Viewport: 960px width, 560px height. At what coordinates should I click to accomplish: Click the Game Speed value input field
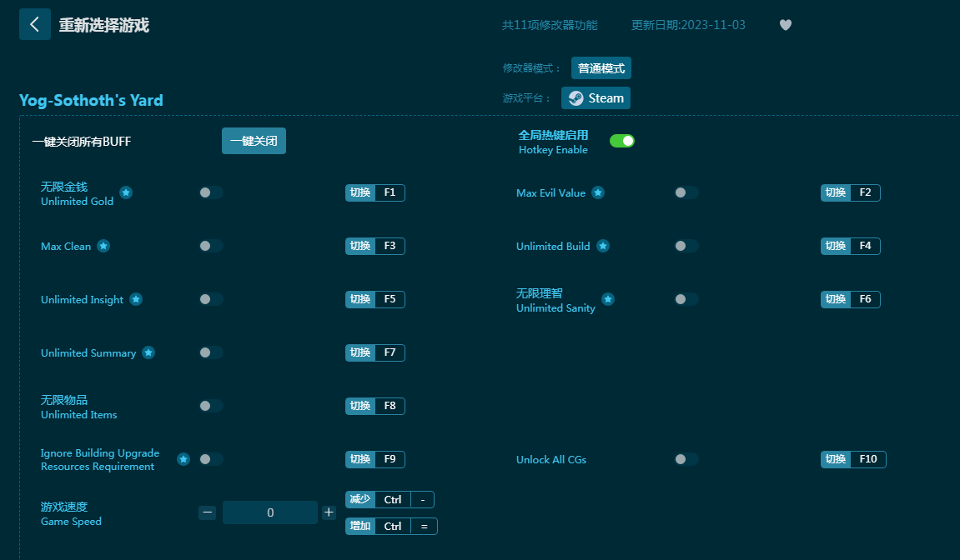tap(269, 512)
